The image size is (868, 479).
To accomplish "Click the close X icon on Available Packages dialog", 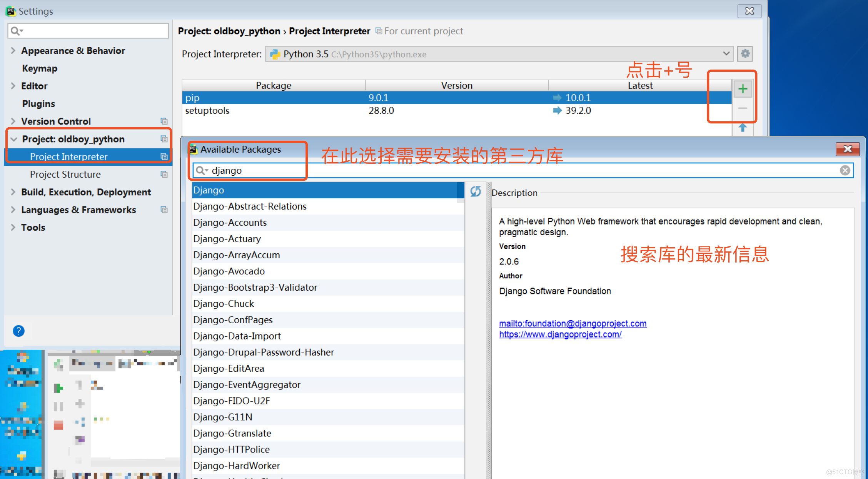I will (847, 149).
